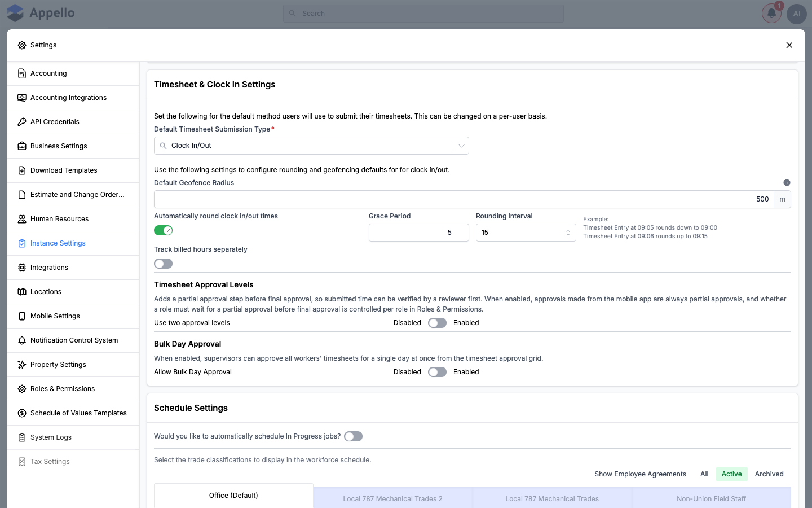Click the Property Settings sparkle icon

coord(22,365)
